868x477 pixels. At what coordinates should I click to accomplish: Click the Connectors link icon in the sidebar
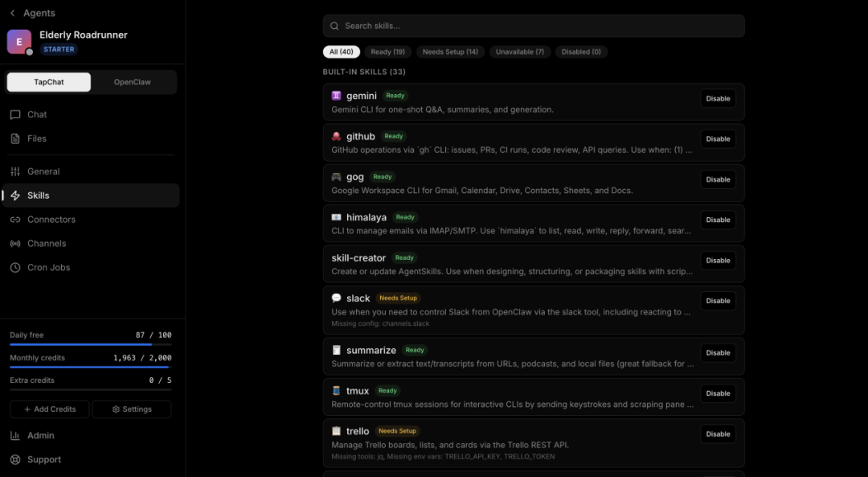15,220
